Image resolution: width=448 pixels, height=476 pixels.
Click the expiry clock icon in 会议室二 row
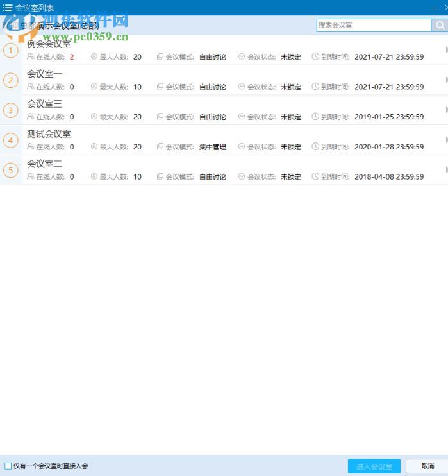(315, 176)
